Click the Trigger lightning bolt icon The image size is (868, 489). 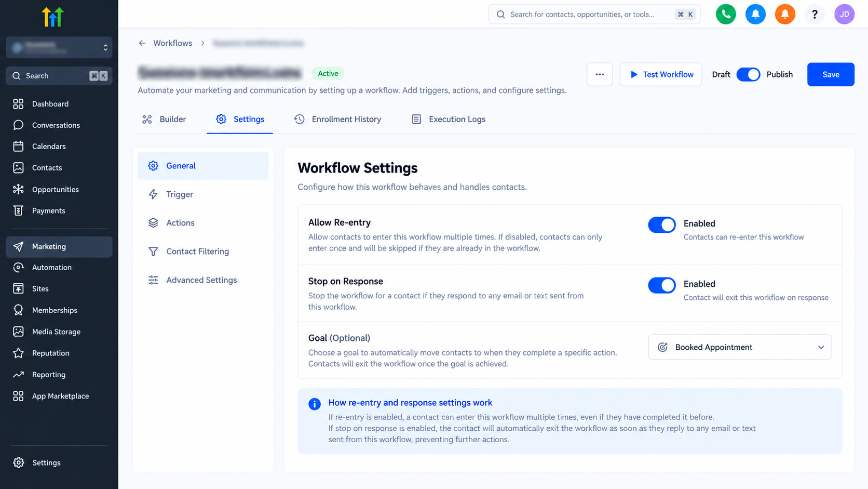coord(153,194)
